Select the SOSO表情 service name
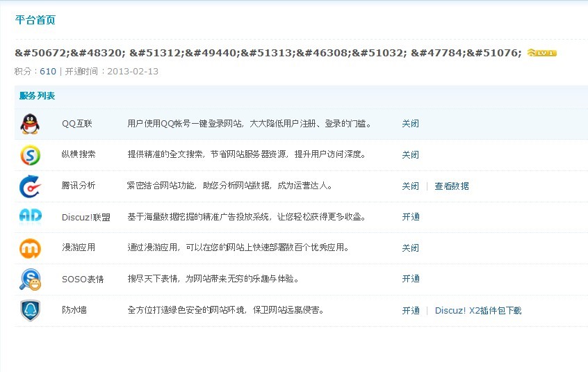Viewport: 588px width, 372px height. pyautogui.click(x=83, y=280)
